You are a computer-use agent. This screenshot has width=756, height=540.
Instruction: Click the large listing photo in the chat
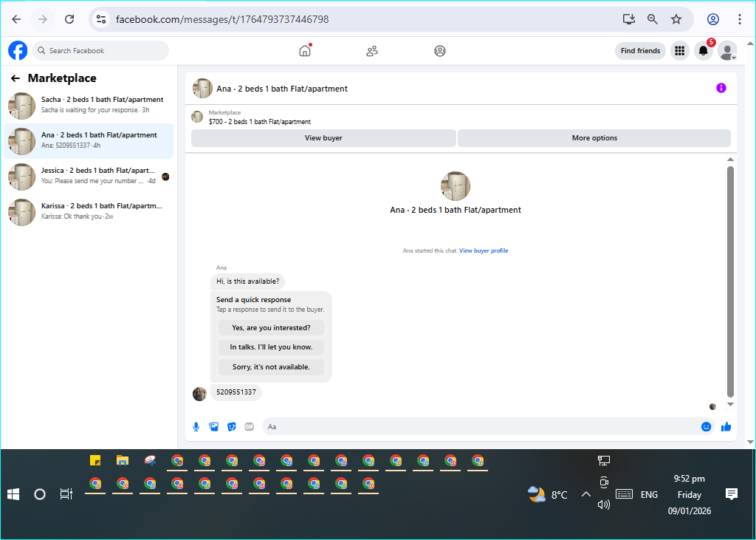[455, 186]
